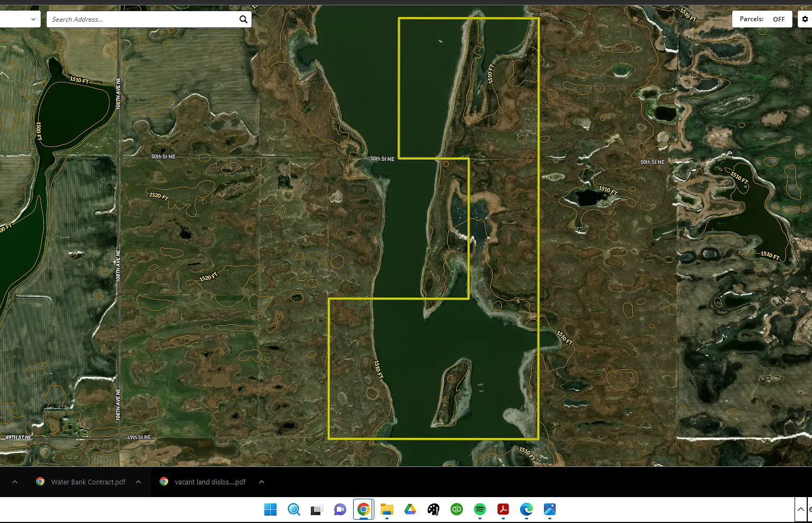This screenshot has width=812, height=523.
Task: Launch Microsoft Edge from the taskbar
Action: pos(526,509)
